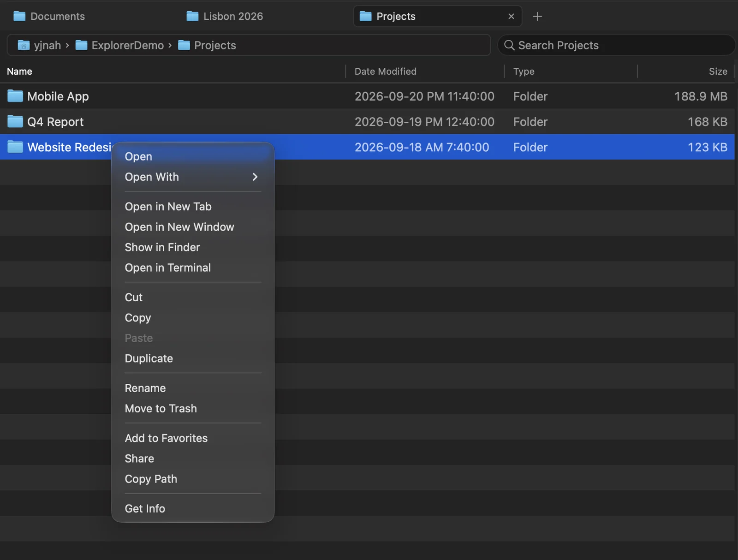This screenshot has width=738, height=560.
Task: Select the Q4 Report folder name
Action: pos(55,122)
